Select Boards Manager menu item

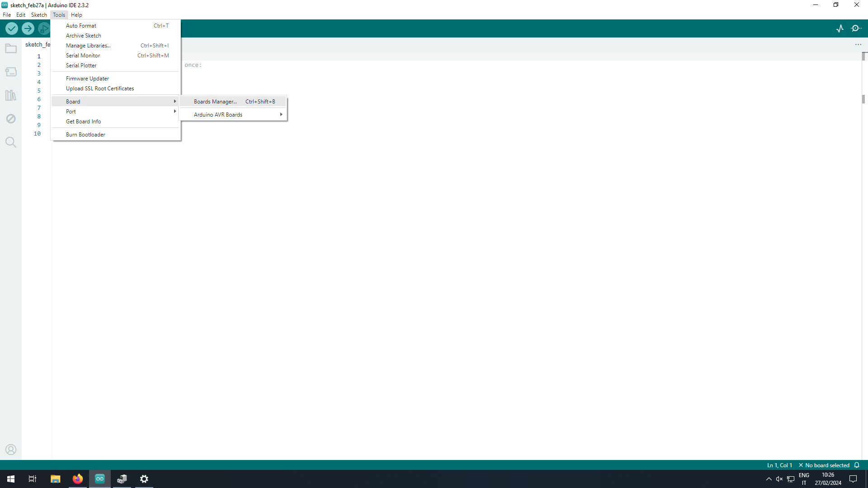215,101
